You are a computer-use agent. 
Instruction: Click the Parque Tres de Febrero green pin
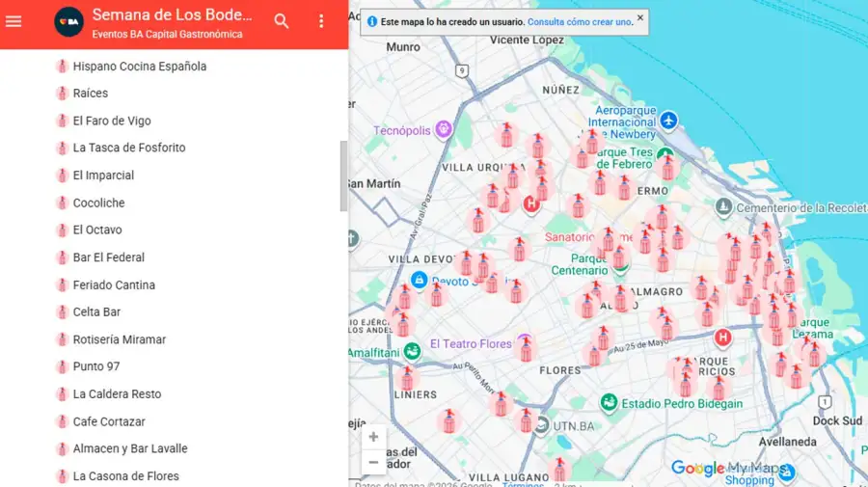pos(665,152)
